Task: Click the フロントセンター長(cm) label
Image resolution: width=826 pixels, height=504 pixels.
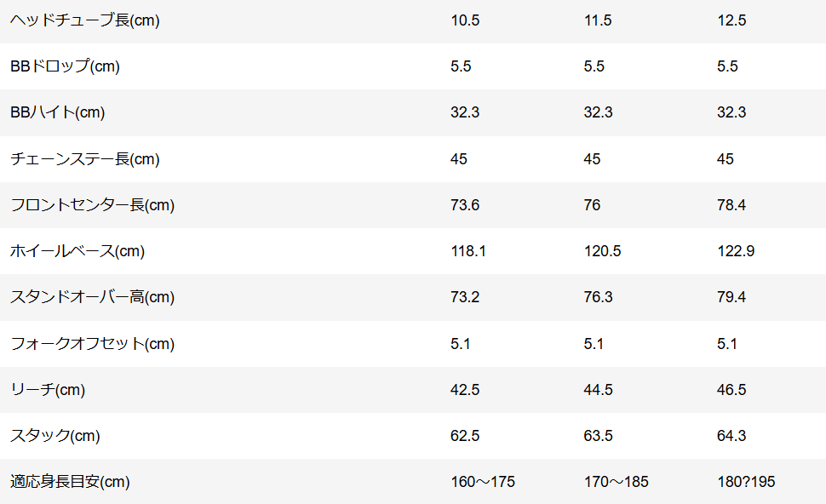Action: [x=92, y=205]
